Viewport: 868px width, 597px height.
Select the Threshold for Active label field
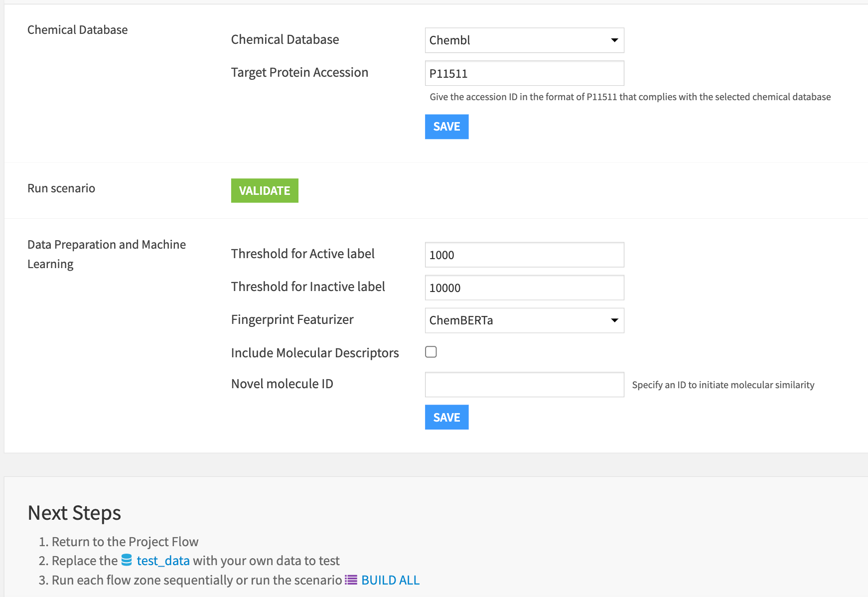click(x=524, y=255)
